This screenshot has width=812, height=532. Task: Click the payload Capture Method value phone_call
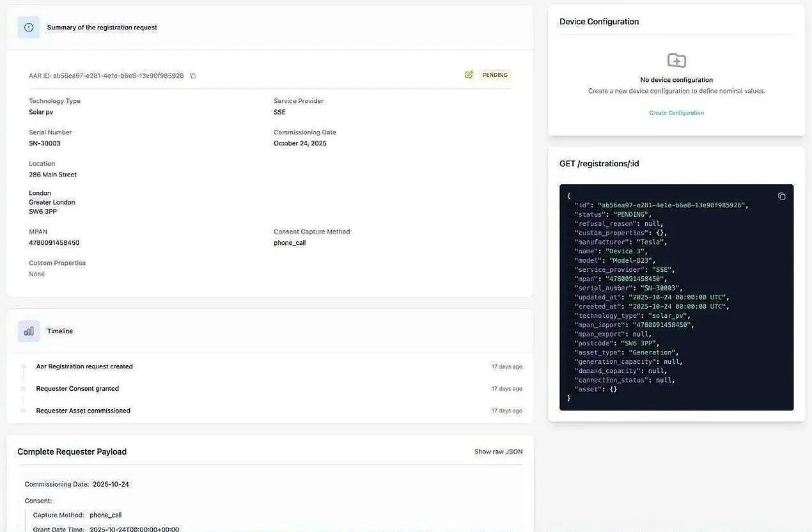click(105, 515)
